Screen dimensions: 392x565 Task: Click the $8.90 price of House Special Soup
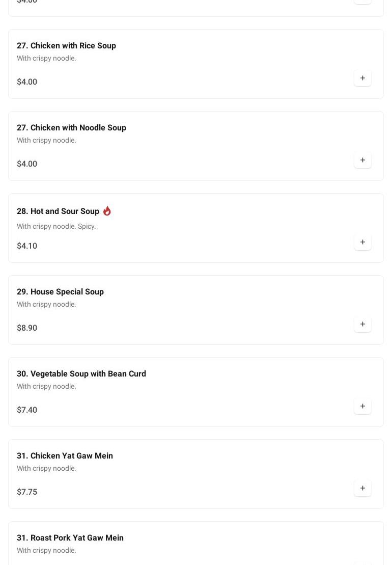tap(27, 328)
